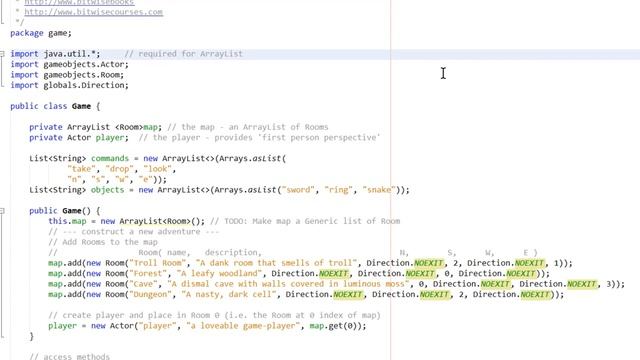
Task: Open the http://www.bitwisecourses.com link
Action: (93, 12)
